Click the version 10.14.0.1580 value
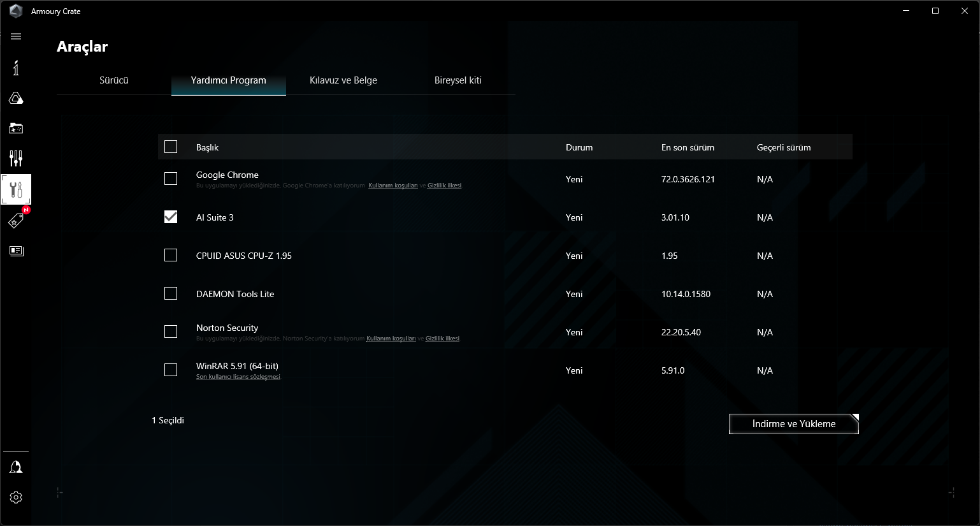This screenshot has height=526, width=980. click(x=686, y=294)
